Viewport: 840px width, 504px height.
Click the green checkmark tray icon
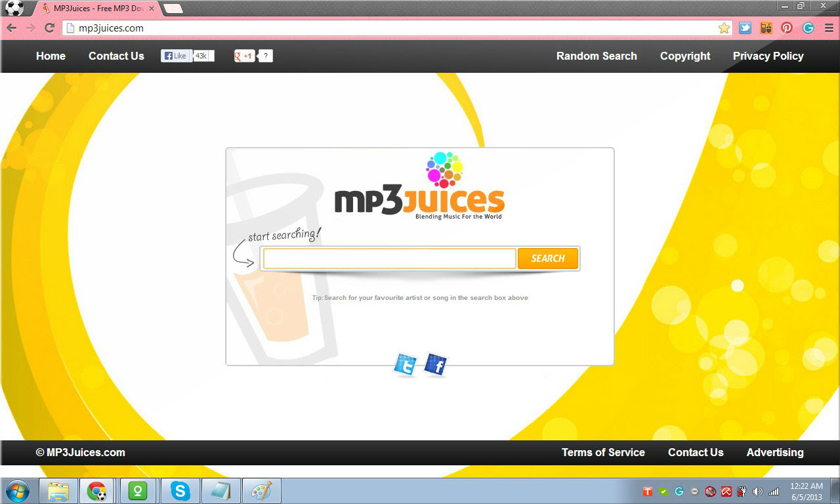coord(663,491)
